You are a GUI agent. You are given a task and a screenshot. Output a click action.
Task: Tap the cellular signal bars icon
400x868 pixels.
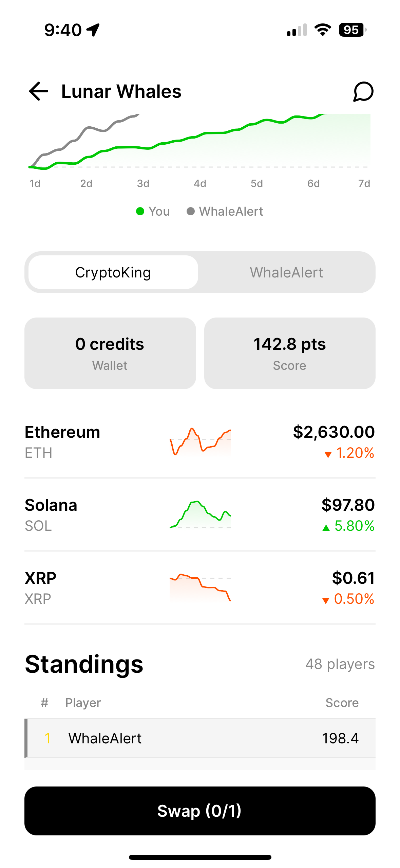tap(297, 30)
